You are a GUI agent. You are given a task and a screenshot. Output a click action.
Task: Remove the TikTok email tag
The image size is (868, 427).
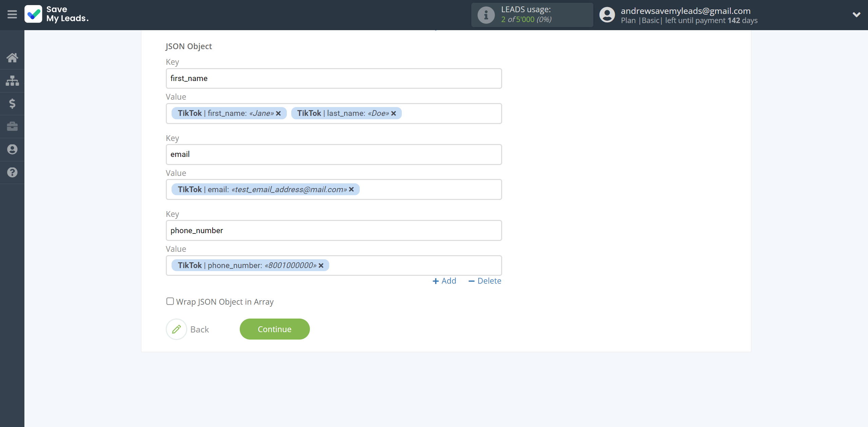pyautogui.click(x=352, y=189)
